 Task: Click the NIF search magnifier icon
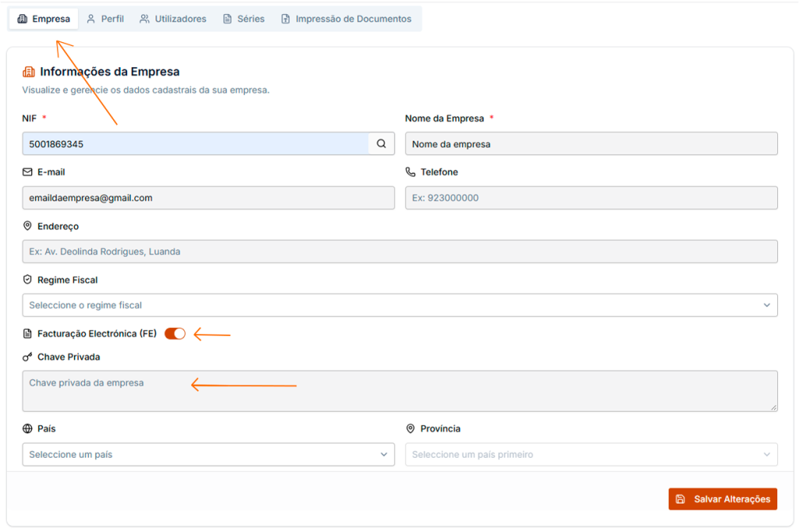pos(381,144)
